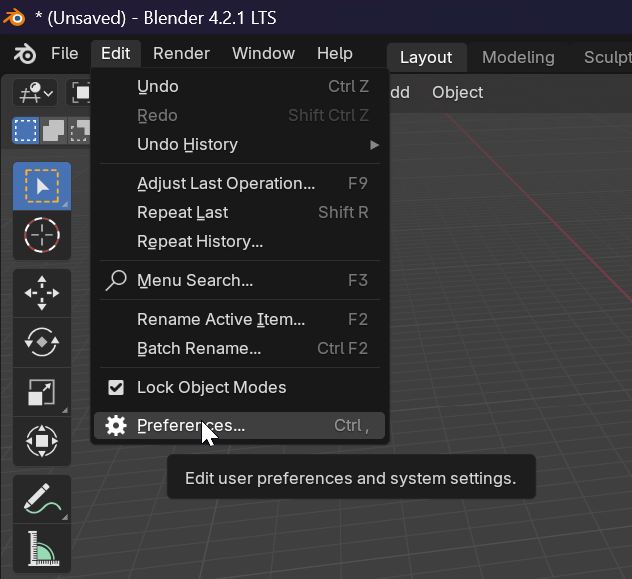Select the Scale tool
The image size is (632, 579).
[42, 392]
